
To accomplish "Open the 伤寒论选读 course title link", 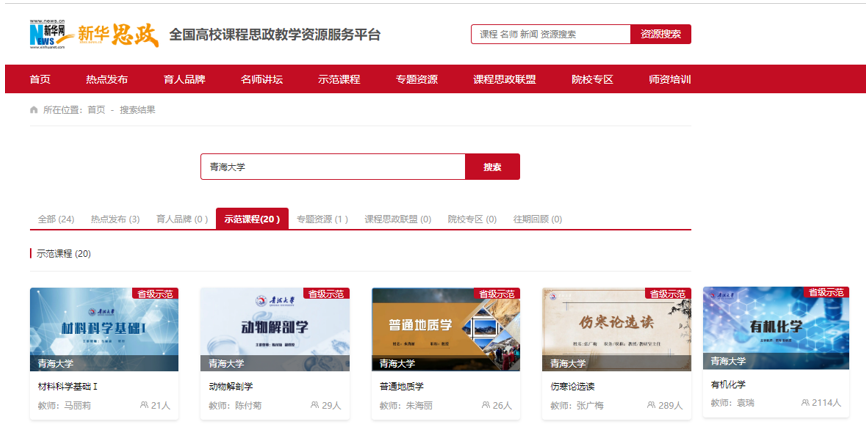I will point(572,387).
